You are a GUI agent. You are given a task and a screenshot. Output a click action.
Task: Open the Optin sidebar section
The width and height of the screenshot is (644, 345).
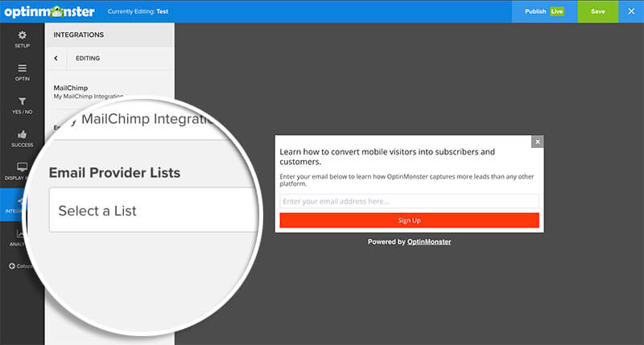click(x=23, y=72)
